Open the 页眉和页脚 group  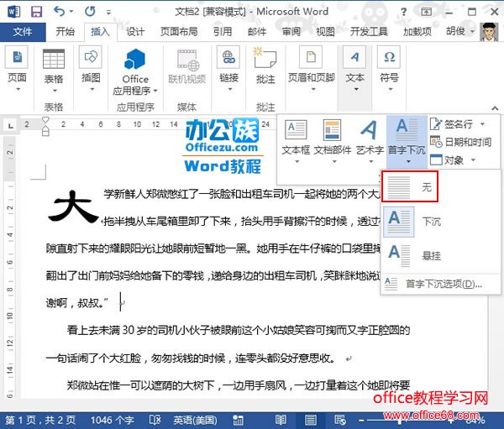coord(311,69)
